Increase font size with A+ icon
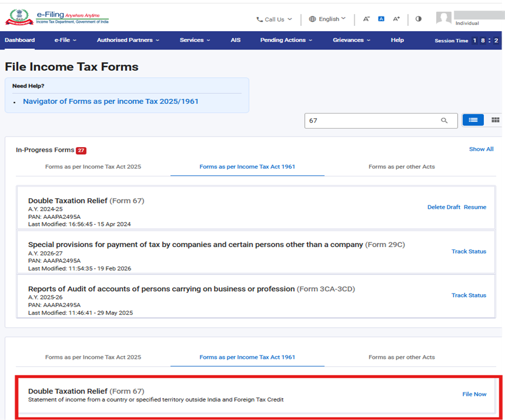This screenshot has width=505, height=420. click(396, 19)
